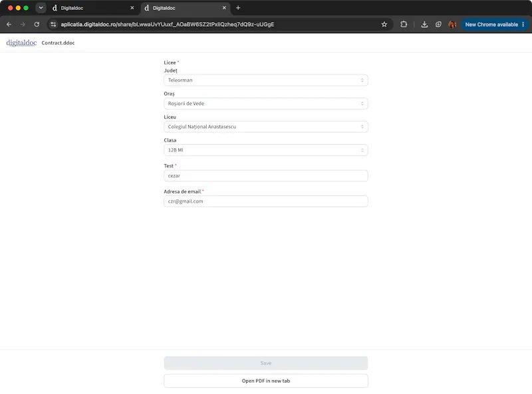Open the Liceu dropdown showing Colegiul Național Anastasescu
Screen dimensions: 532x394
tap(265, 126)
